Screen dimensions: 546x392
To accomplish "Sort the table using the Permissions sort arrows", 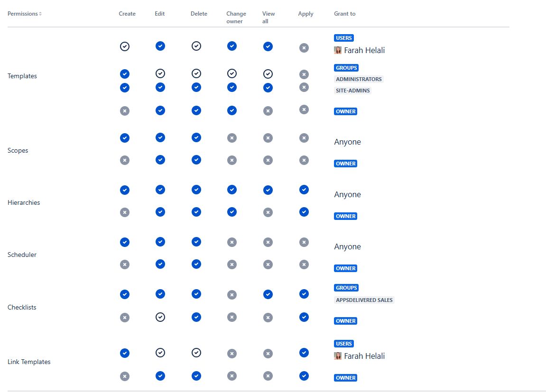I will tap(40, 14).
